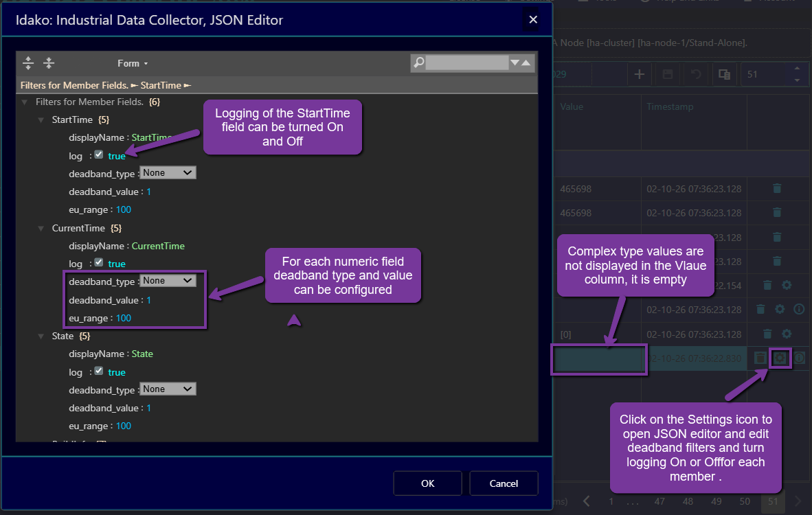Image resolution: width=812 pixels, height=515 pixels.
Task: Select current page 51 in pagination
Action: tap(773, 501)
